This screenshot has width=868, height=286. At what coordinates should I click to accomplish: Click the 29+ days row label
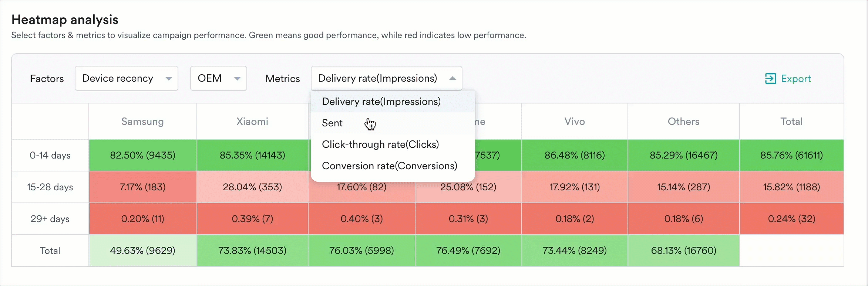coord(50,219)
